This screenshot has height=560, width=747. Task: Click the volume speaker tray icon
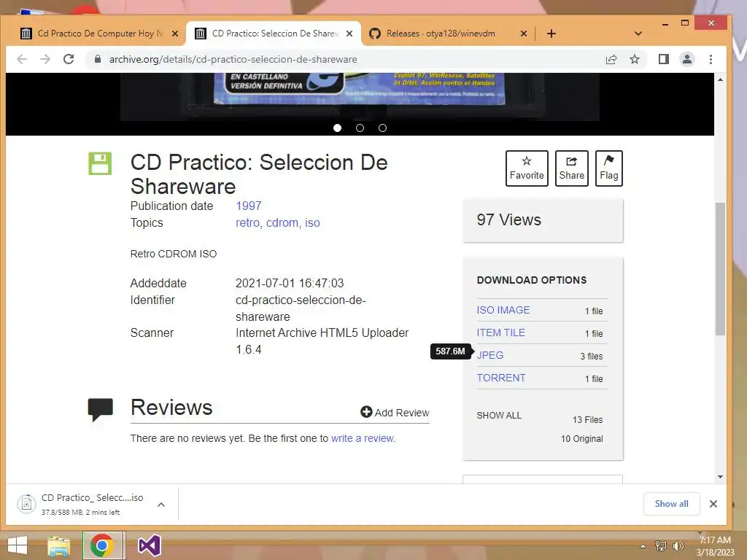678,546
